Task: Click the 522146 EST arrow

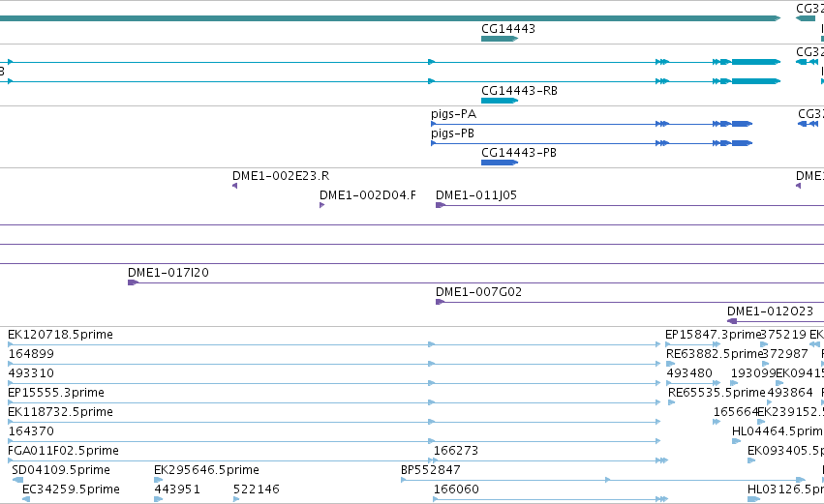Action: click(236, 499)
